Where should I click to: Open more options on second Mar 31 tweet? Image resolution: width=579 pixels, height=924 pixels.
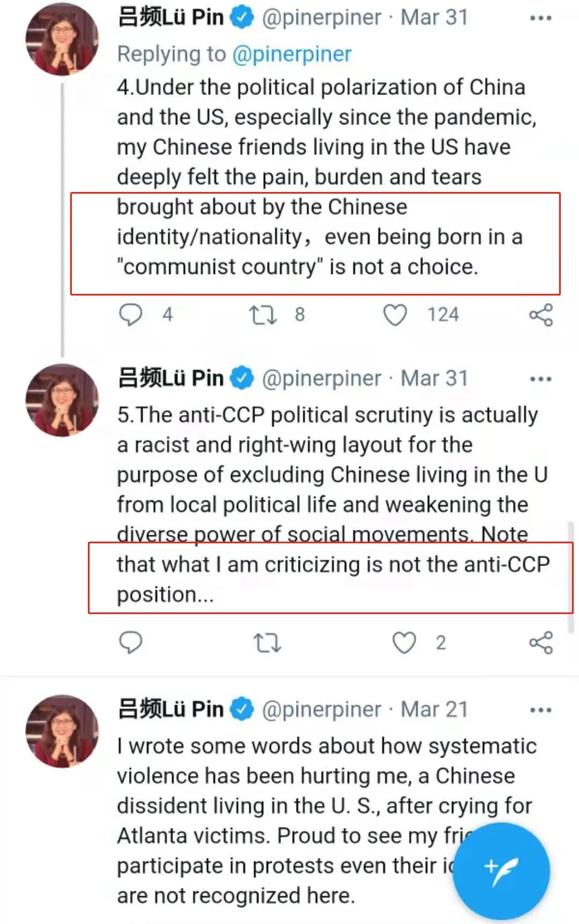tap(540, 379)
